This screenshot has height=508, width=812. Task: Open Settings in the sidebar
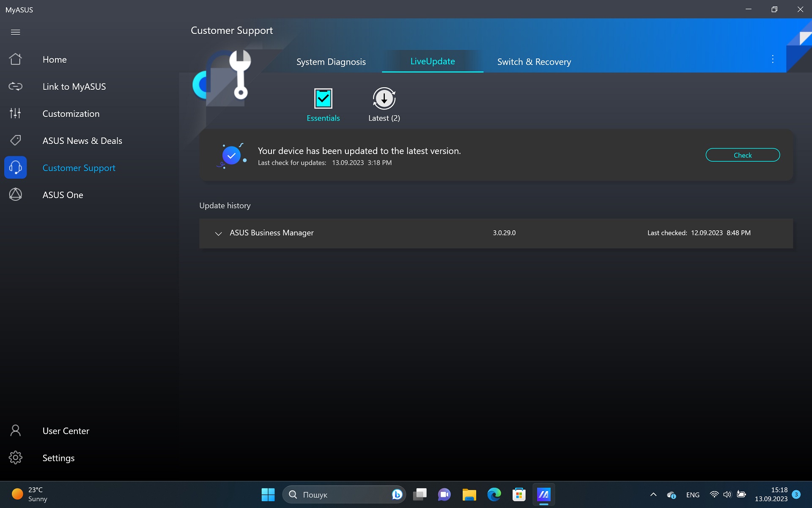(59, 458)
